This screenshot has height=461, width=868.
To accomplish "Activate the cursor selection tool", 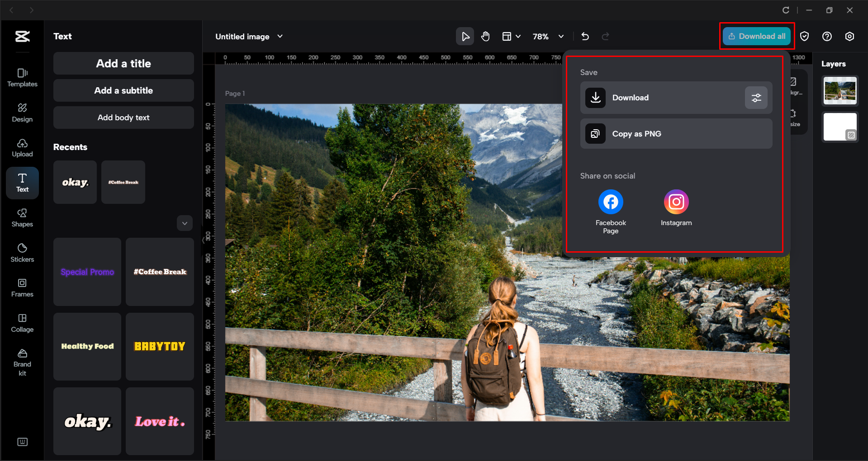I will (465, 36).
